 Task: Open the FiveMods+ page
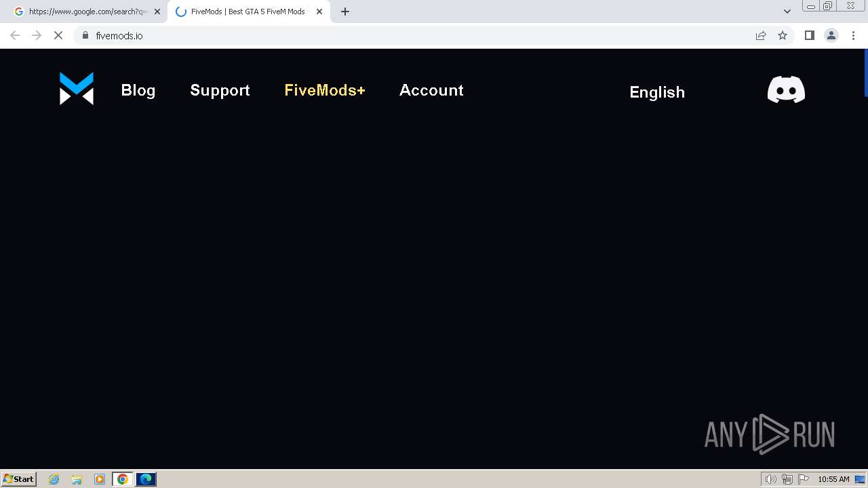(x=325, y=90)
